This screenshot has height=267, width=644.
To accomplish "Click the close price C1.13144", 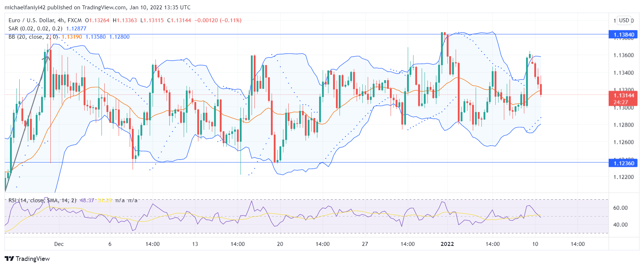I will tap(179, 20).
